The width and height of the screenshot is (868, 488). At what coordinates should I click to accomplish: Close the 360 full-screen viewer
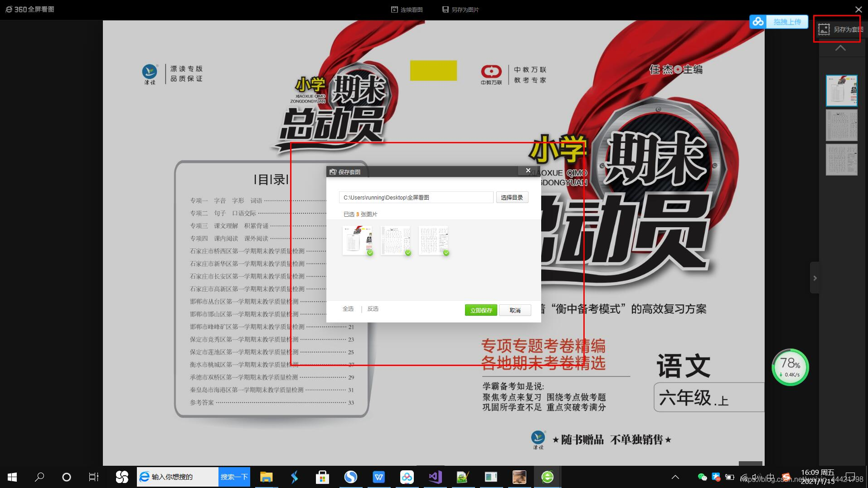[858, 9]
